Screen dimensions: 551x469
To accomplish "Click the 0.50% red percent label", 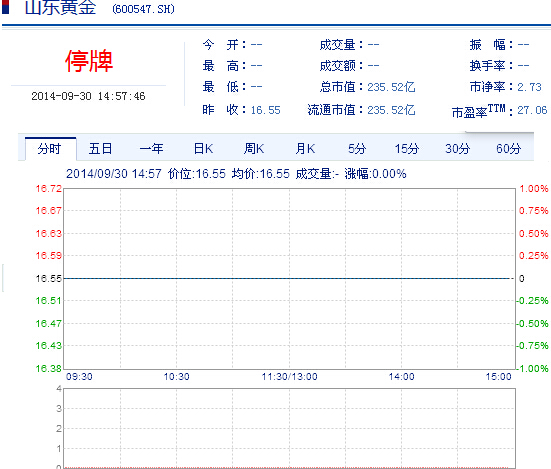I will click(x=533, y=234).
